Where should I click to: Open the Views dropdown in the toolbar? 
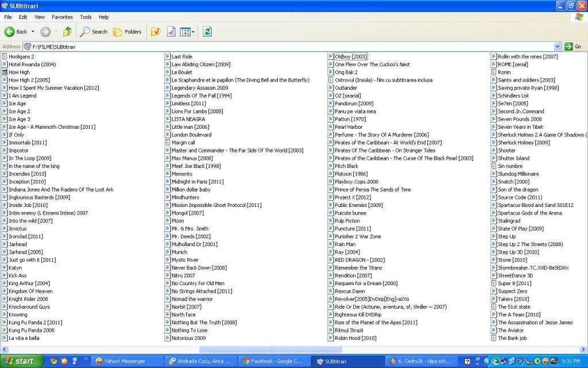187,32
